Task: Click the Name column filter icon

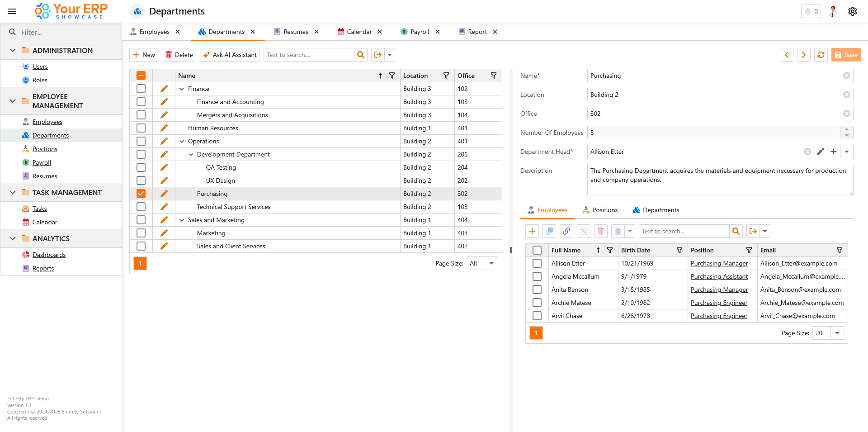Action: [392, 76]
